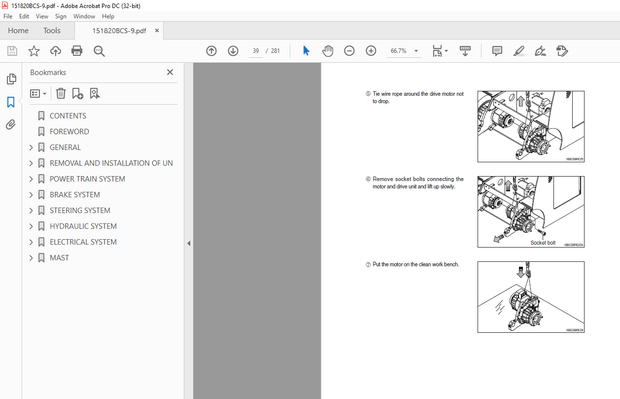620x399 pixels.
Task: Find current bookmark icon
Action: pos(94,93)
